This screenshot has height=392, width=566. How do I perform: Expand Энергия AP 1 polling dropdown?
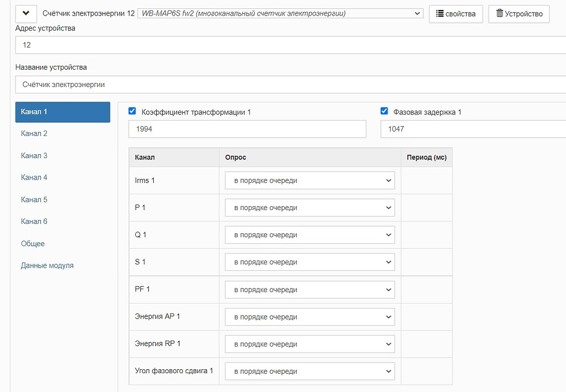(x=310, y=317)
